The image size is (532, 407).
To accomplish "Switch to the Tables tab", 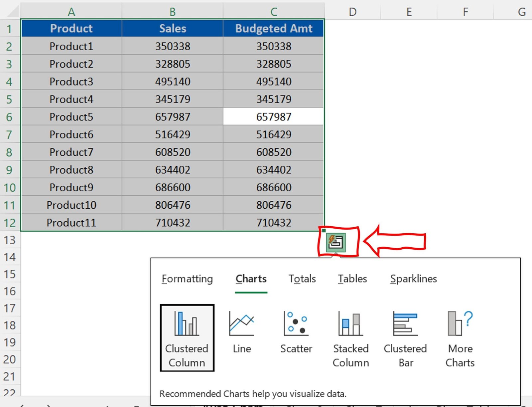I will coord(352,279).
